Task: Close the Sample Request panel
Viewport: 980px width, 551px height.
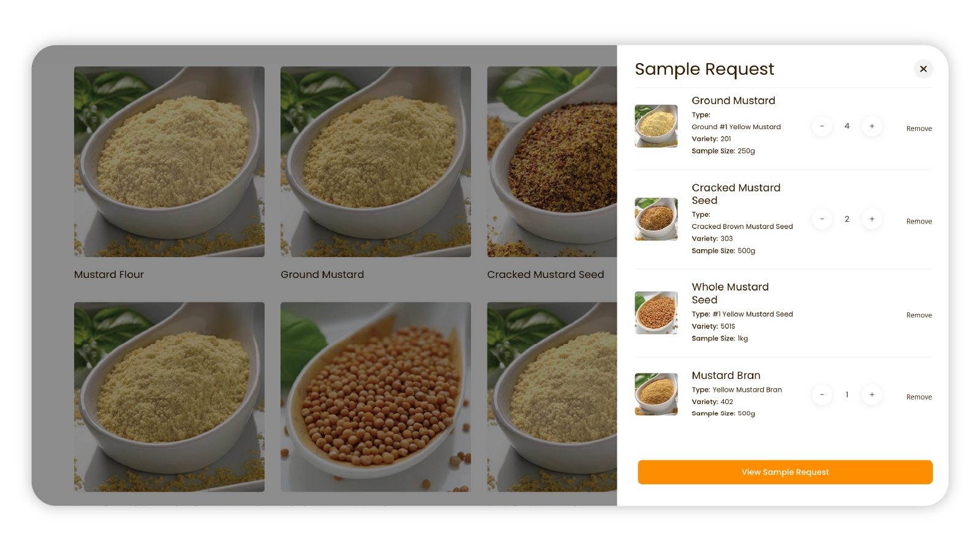Action: [x=923, y=69]
